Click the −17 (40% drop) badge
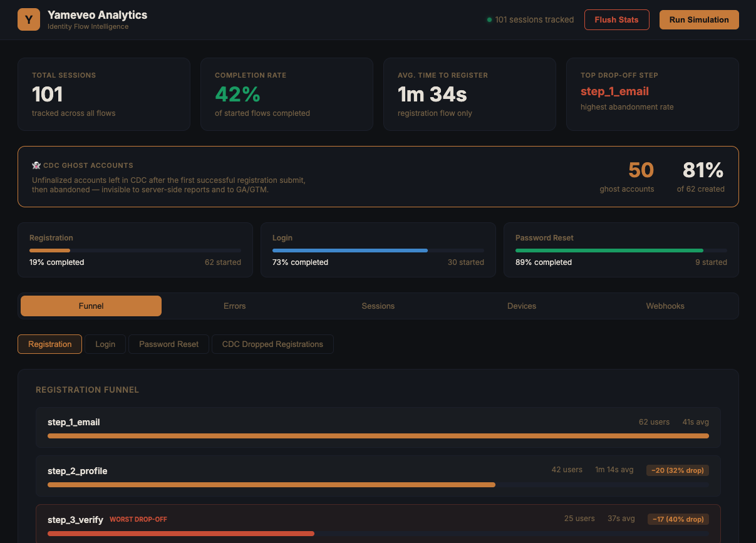756x543 pixels. 678,519
